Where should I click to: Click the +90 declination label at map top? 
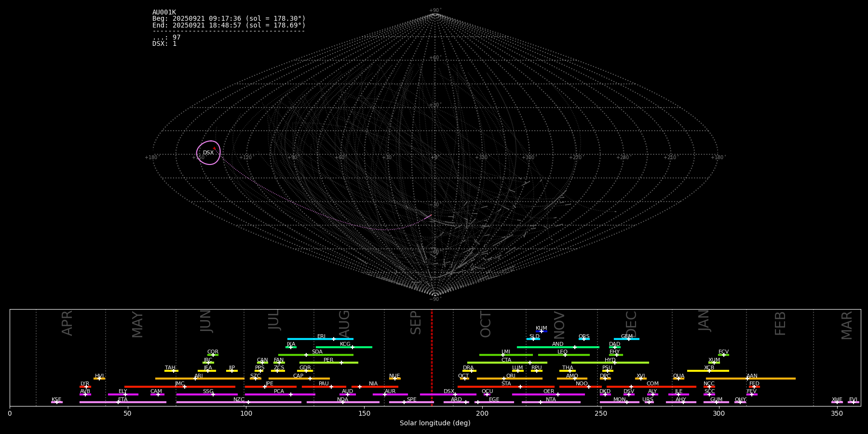[x=435, y=11]
